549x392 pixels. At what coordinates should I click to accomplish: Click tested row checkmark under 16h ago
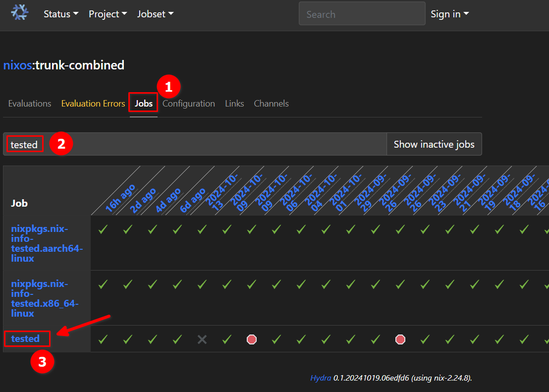[103, 339]
